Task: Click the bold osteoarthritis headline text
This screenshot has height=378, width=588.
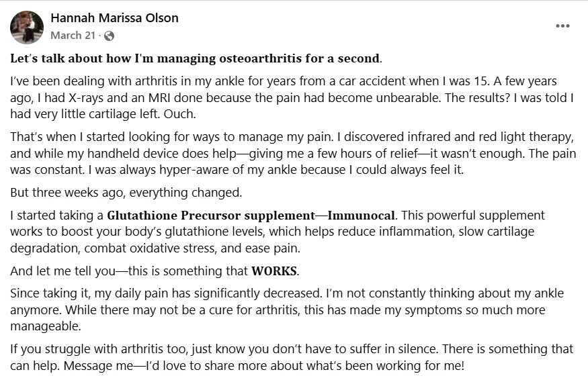Action: click(196, 58)
